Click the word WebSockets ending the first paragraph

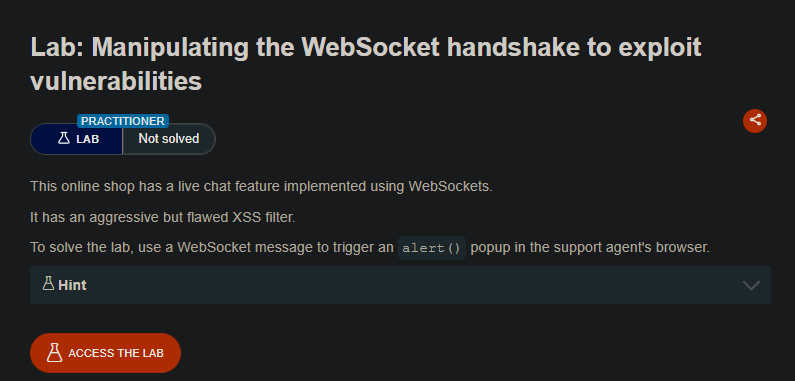(x=451, y=186)
